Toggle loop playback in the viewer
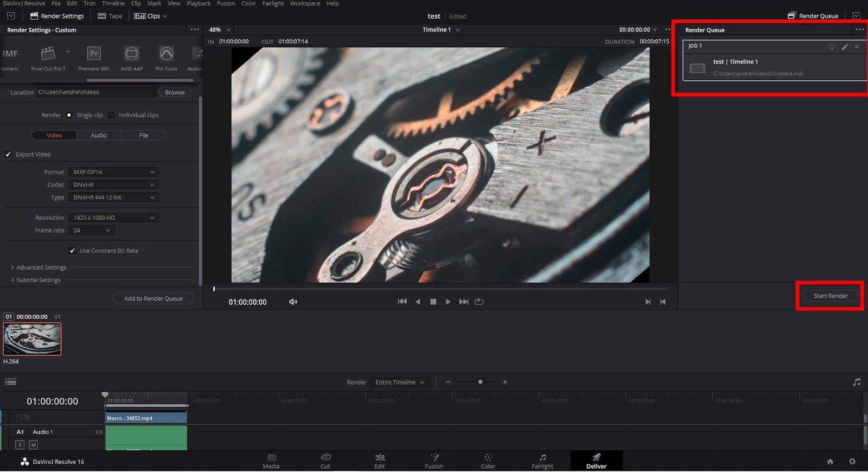 point(479,302)
